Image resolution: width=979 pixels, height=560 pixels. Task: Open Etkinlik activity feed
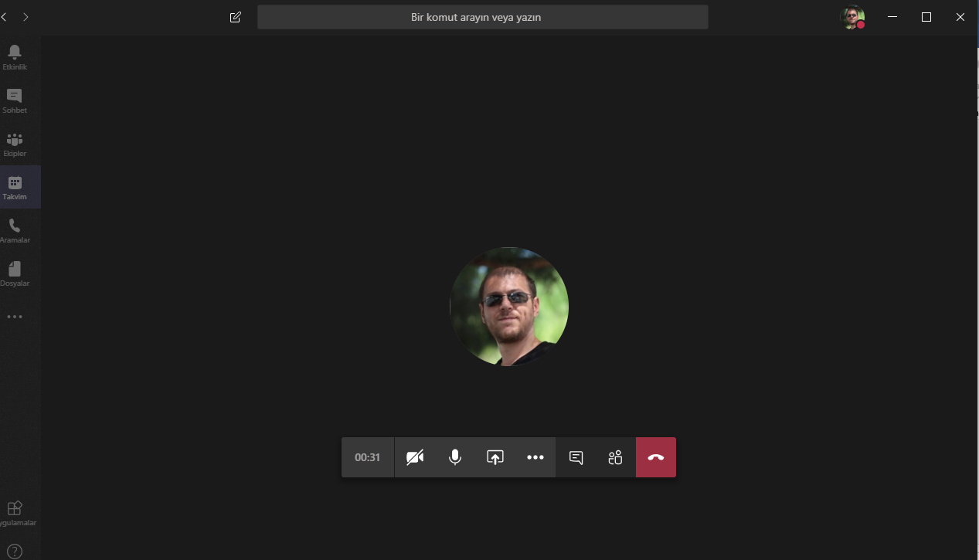[x=14, y=57]
